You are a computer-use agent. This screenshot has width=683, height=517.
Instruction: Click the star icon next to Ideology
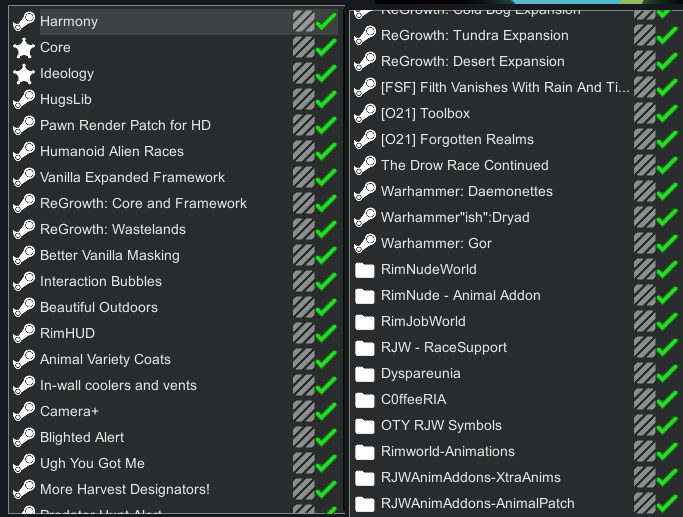coord(24,74)
